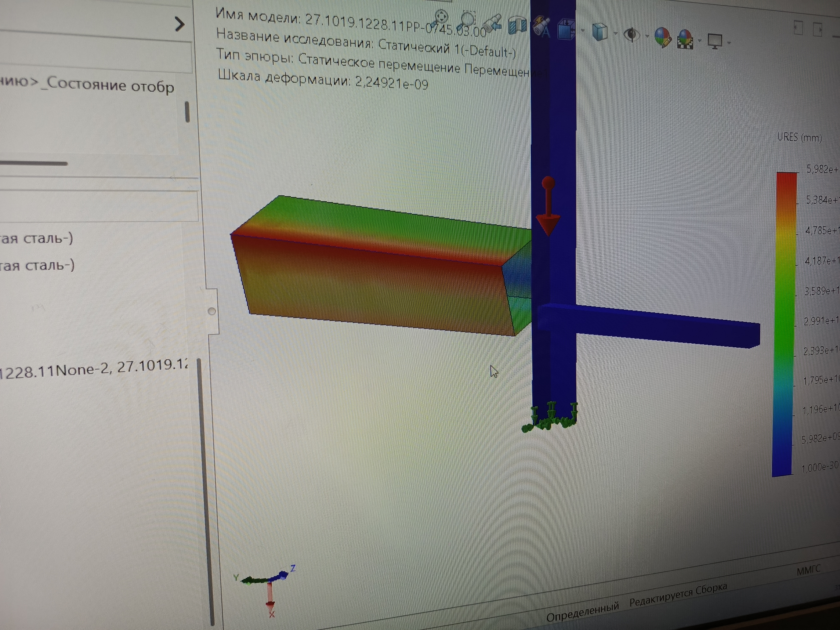Click the Dynamic Annotation Views icon
Screen dimensions: 840x630
[x=541, y=27]
